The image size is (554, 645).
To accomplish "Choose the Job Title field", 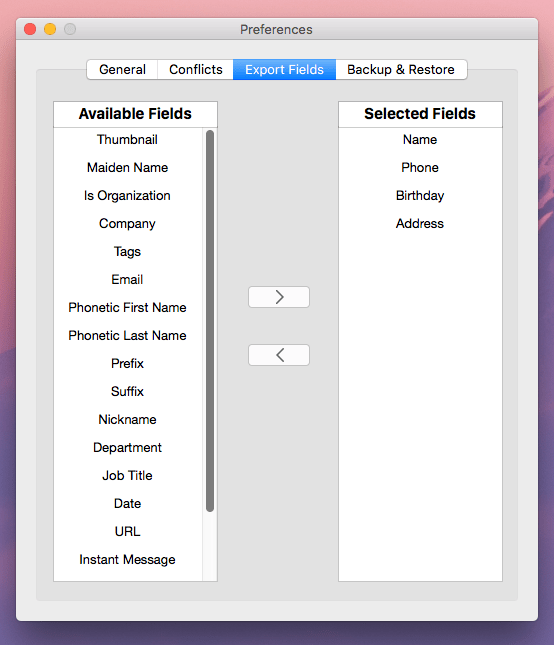I will click(127, 476).
